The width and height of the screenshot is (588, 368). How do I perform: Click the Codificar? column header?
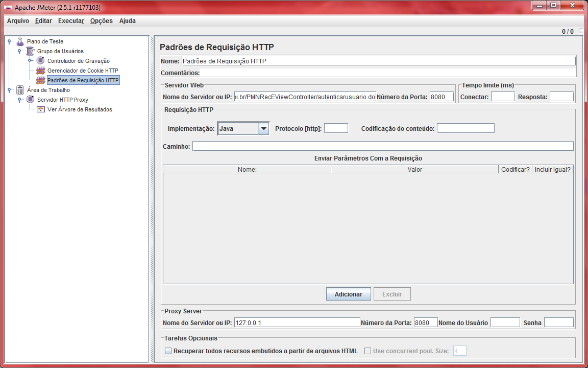[x=515, y=169]
